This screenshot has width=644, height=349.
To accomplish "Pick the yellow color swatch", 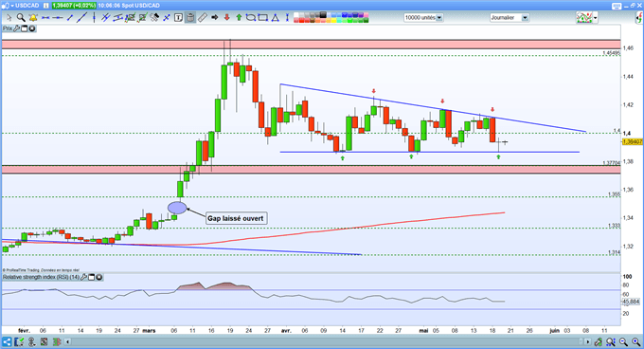I will (x=334, y=20).
